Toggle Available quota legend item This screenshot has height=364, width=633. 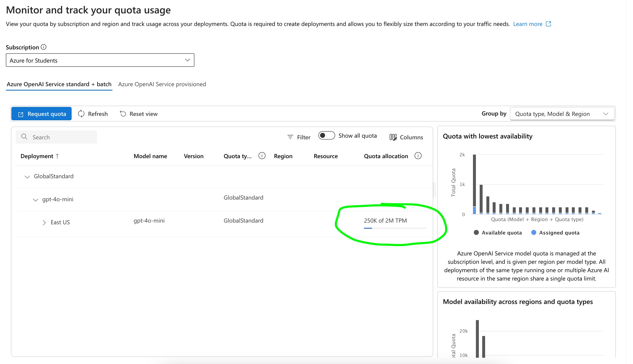(498, 232)
